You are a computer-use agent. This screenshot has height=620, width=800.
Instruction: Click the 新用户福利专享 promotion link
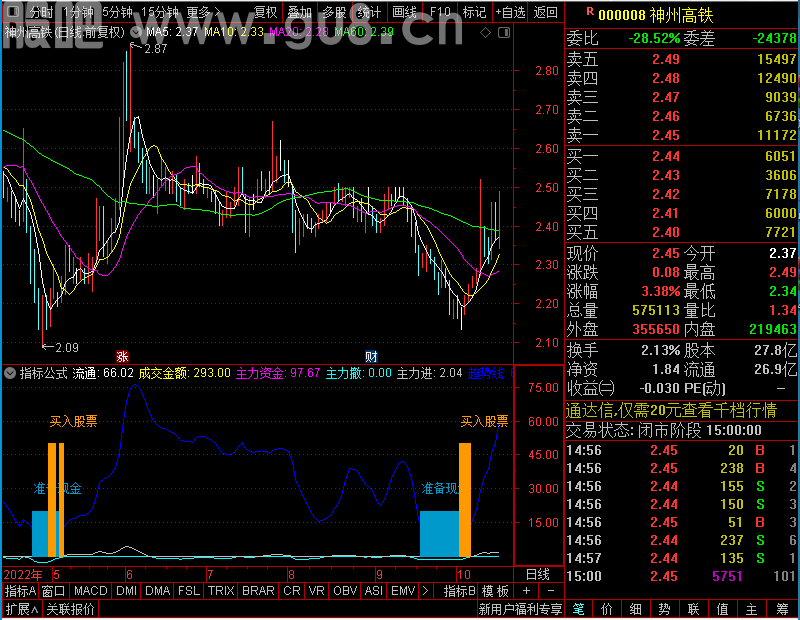(520, 609)
